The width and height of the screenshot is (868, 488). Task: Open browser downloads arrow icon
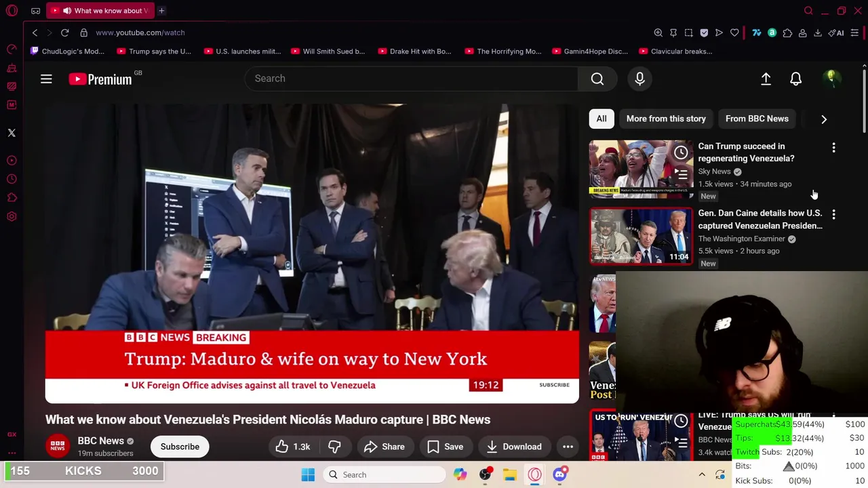pos(818,33)
